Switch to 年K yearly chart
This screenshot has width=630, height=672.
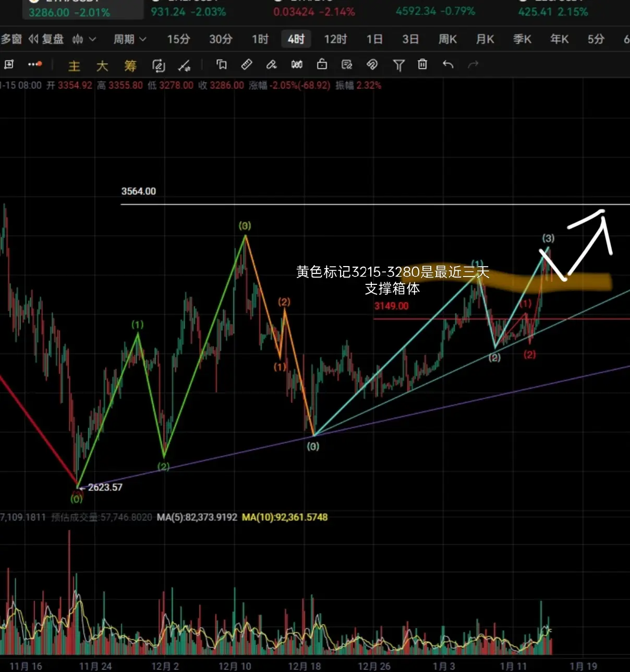pos(559,39)
